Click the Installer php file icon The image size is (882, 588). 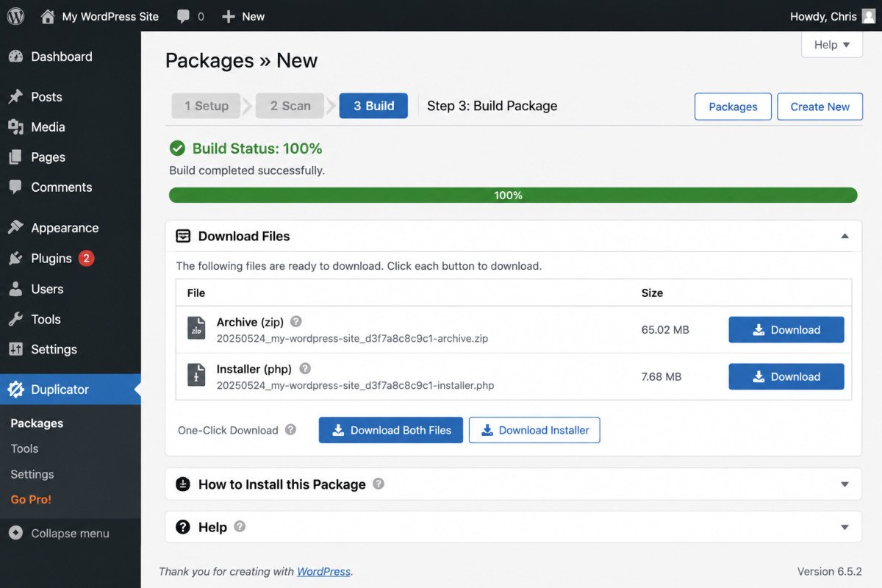coord(196,376)
